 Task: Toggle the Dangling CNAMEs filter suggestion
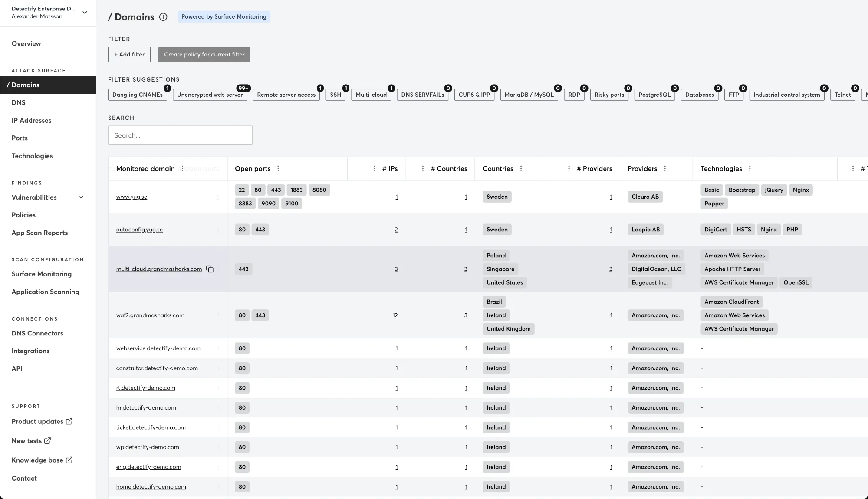click(138, 95)
